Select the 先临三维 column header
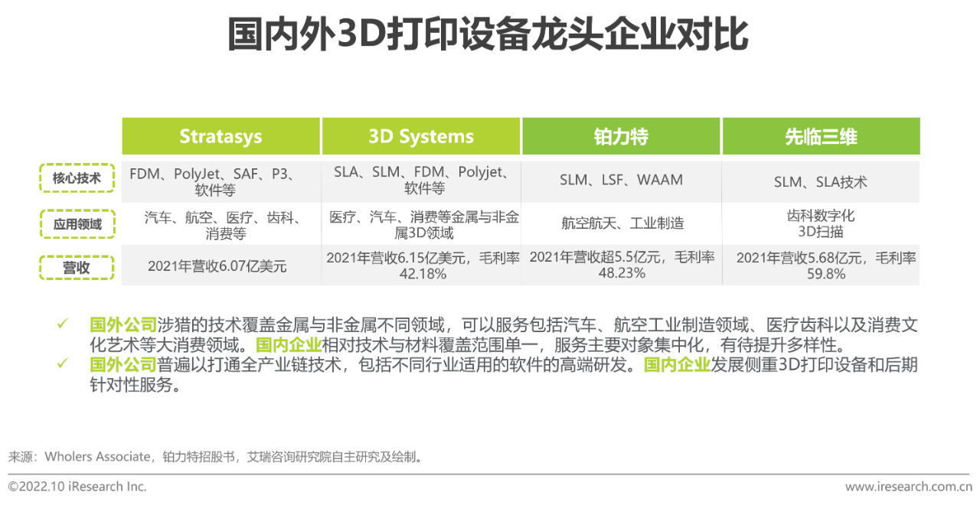 coord(821,136)
